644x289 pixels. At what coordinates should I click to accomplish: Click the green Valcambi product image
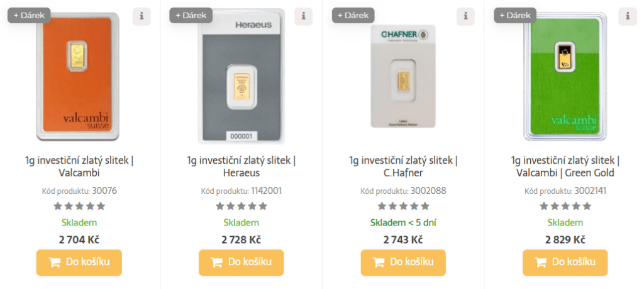565,77
